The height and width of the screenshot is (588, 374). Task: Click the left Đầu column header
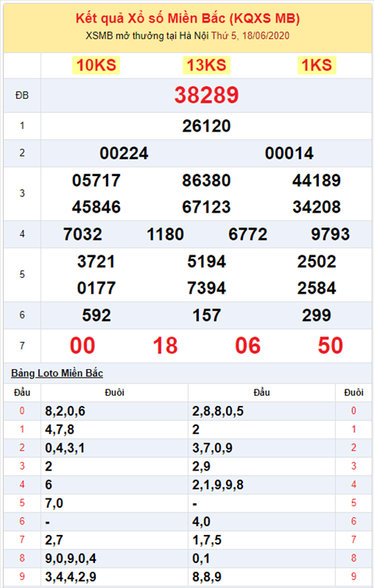click(x=22, y=393)
